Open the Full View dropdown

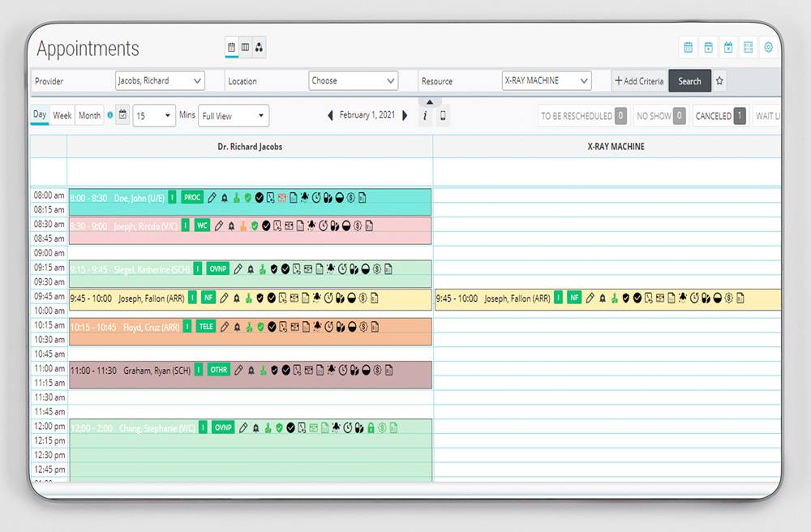click(x=234, y=115)
